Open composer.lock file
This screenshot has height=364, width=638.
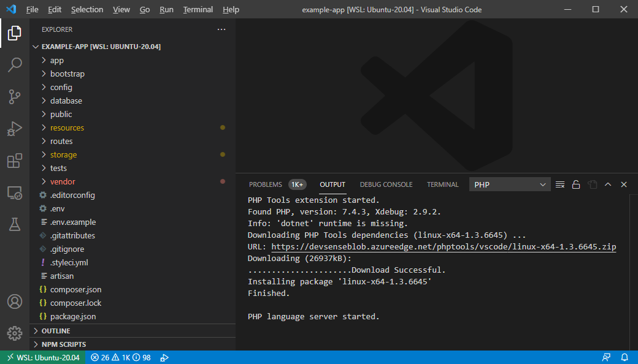(x=133, y=303)
